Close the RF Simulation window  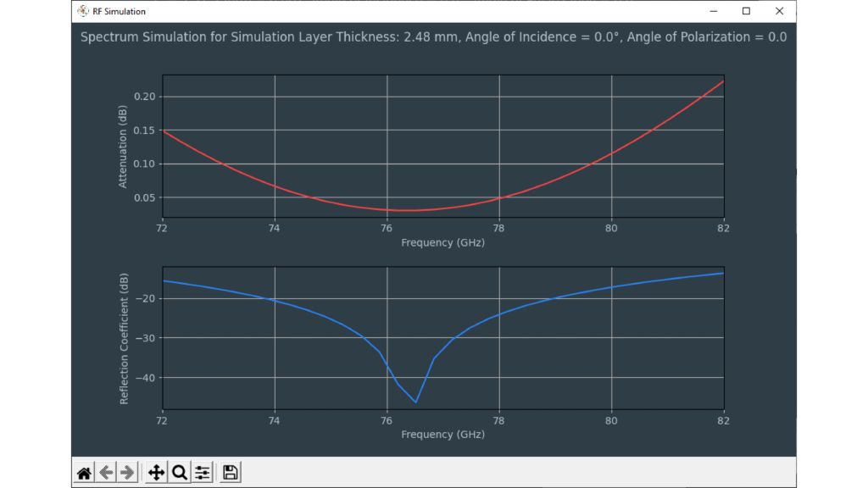tap(778, 11)
